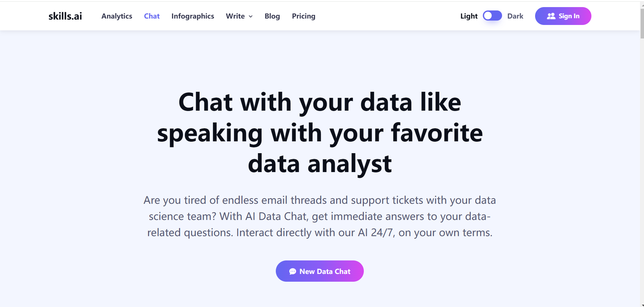
Task: Open the Chat nav item
Action: [x=152, y=16]
